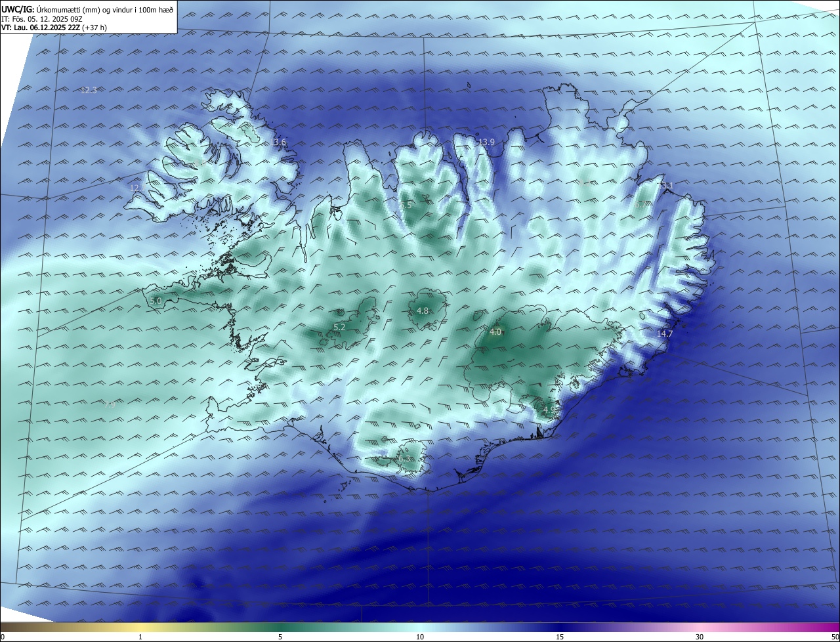Click the 30 tick on the colorbar
This screenshot has height=642, width=840.
pyautogui.click(x=700, y=637)
